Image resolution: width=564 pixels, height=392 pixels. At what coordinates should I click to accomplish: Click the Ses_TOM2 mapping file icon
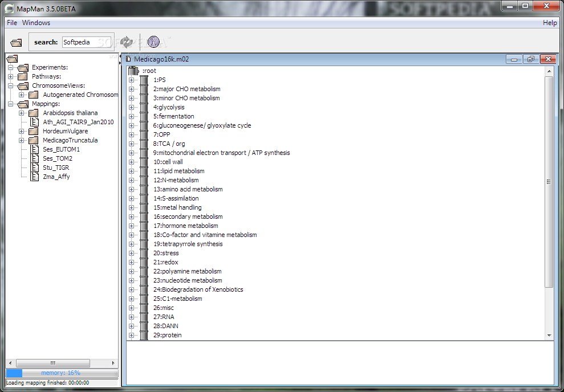(35, 158)
